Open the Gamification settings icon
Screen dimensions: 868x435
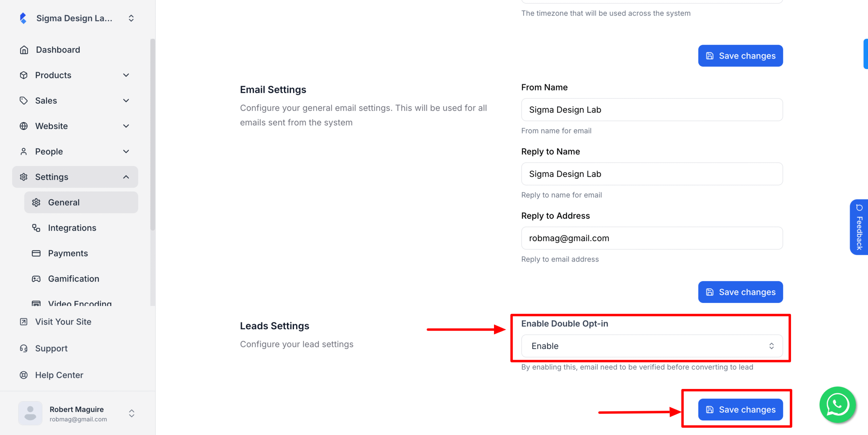[36, 278]
